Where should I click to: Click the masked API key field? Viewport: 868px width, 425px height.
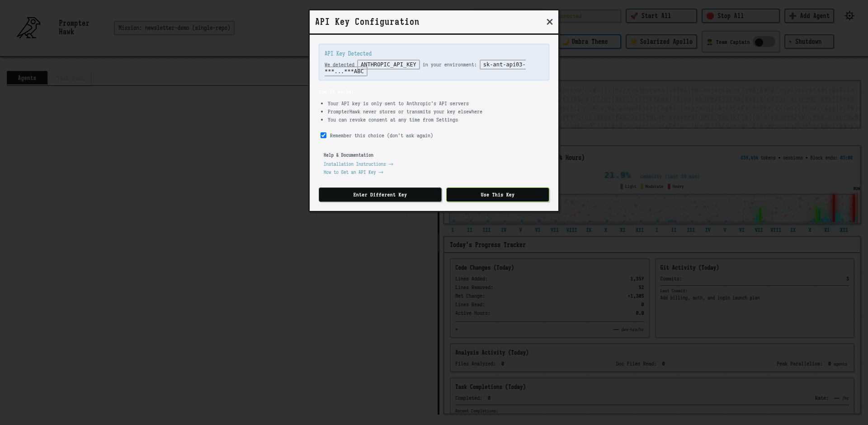502,64
